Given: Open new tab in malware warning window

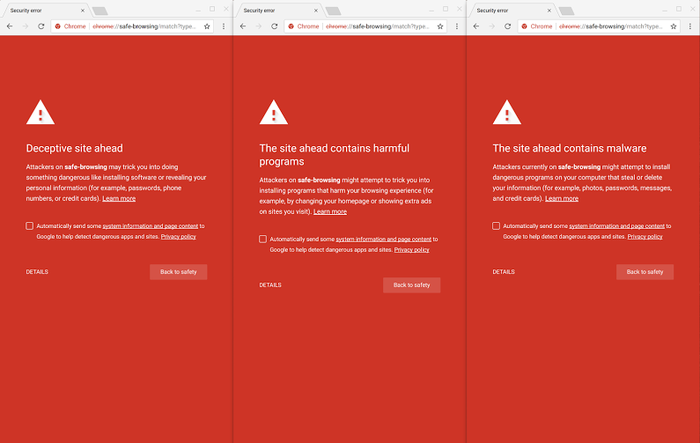Looking at the screenshot, I should 567,11.
